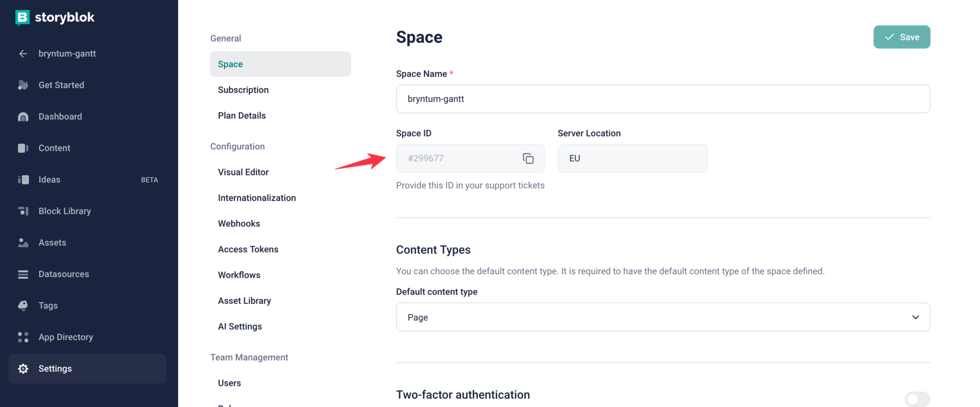
Task: Go to Visual Editor configuration
Action: tap(243, 172)
